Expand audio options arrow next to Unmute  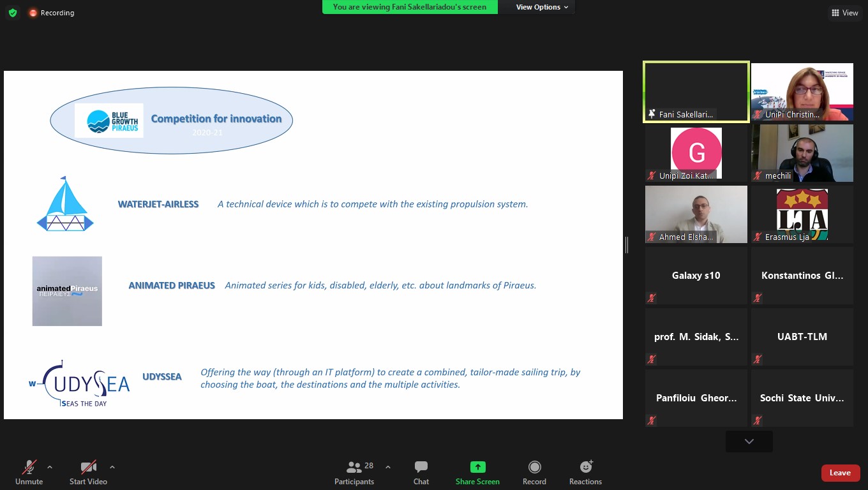pyautogui.click(x=50, y=467)
